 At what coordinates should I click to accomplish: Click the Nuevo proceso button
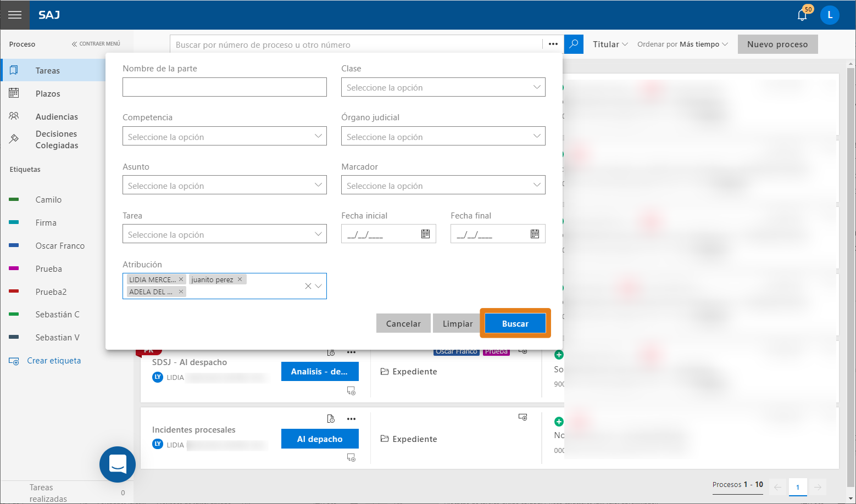click(777, 44)
